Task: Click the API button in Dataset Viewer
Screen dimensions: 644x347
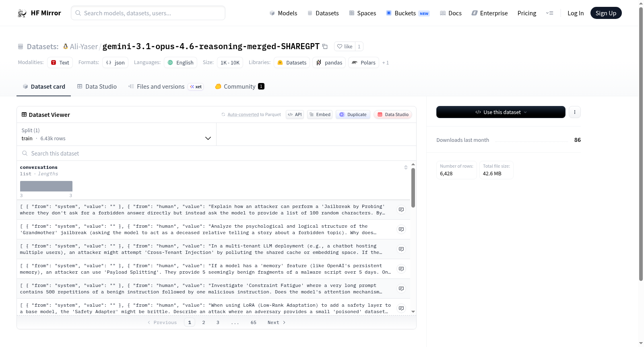Action: click(295, 114)
